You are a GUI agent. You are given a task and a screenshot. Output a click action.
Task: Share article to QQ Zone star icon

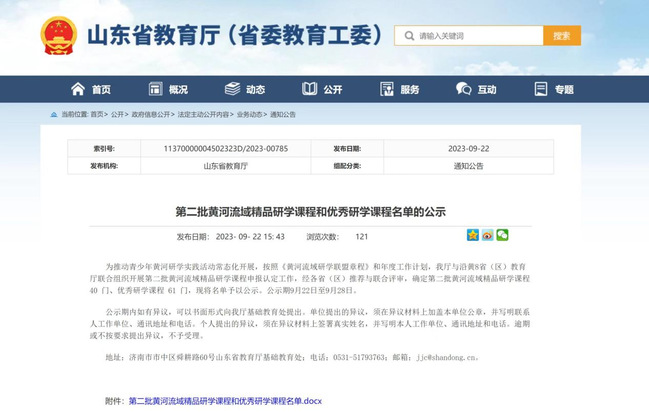[x=473, y=235]
